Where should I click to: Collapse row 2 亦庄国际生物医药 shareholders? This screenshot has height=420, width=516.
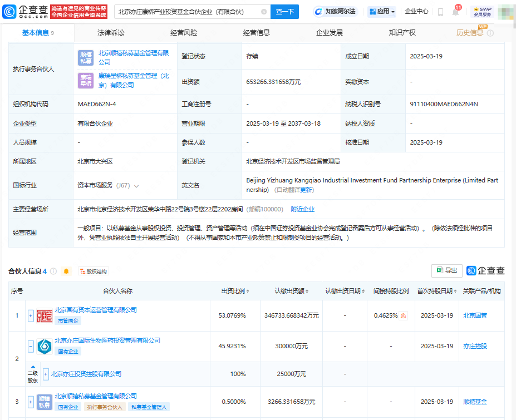click(31, 347)
